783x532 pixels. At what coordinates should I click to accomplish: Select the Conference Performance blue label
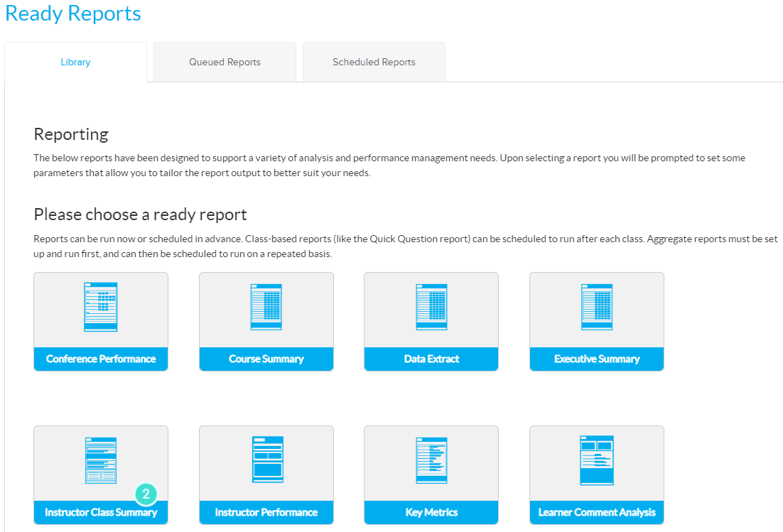tap(101, 359)
